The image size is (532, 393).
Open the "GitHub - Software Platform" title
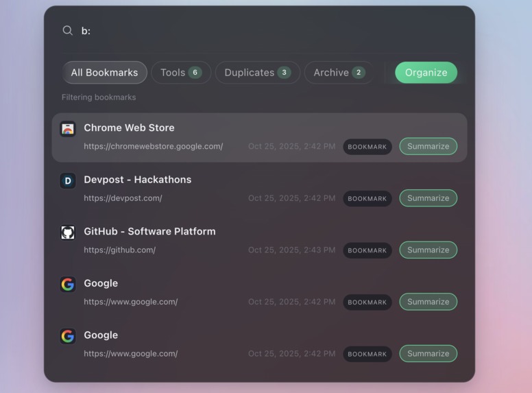coord(149,231)
